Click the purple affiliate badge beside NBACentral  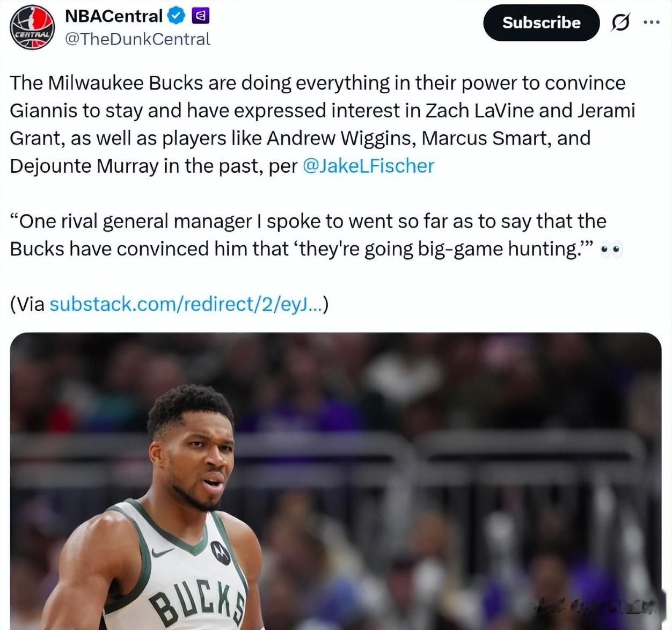[x=201, y=16]
